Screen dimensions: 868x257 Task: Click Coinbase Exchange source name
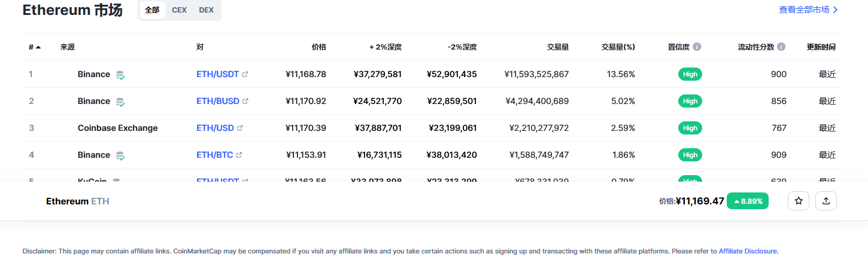(117, 128)
